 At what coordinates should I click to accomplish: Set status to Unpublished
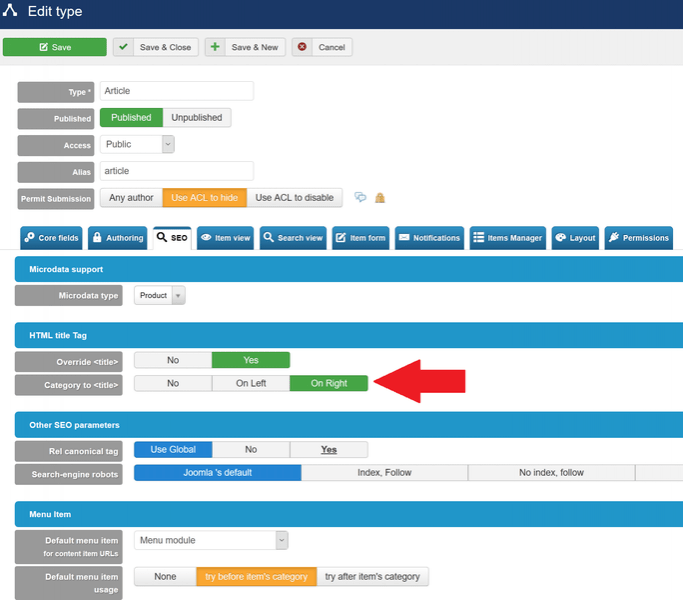[196, 118]
